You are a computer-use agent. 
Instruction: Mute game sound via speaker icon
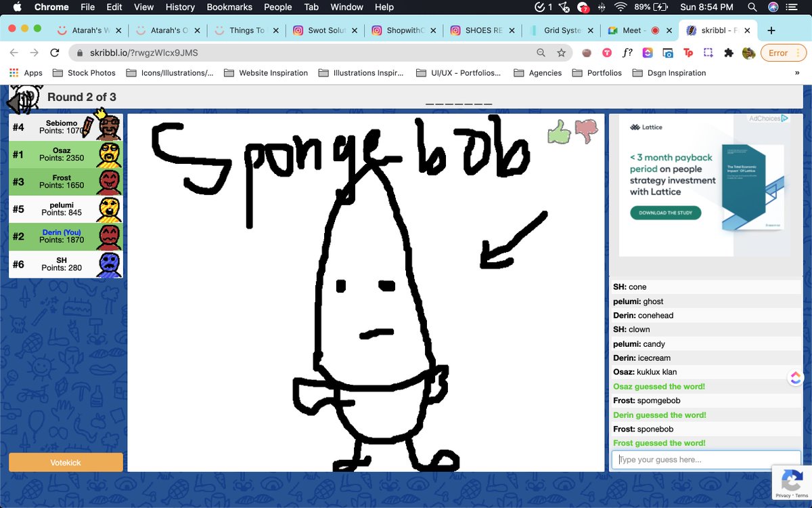pyautogui.click(x=22, y=102)
